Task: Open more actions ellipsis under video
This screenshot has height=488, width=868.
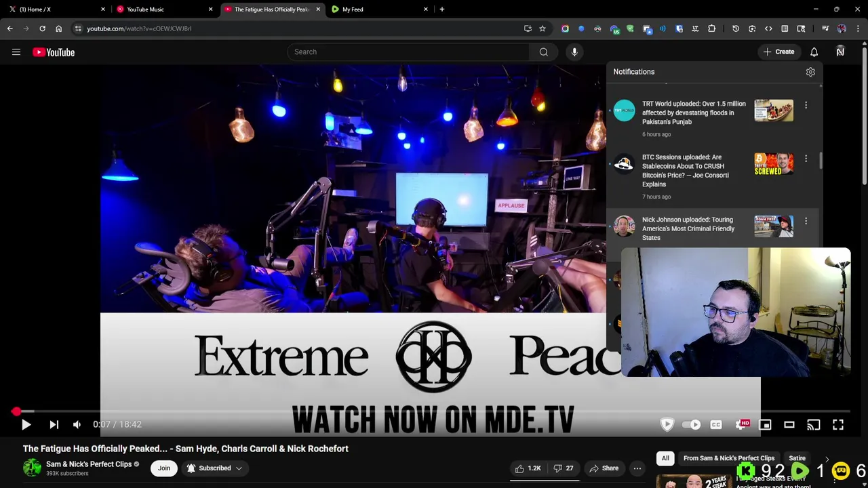Action: 637,468
